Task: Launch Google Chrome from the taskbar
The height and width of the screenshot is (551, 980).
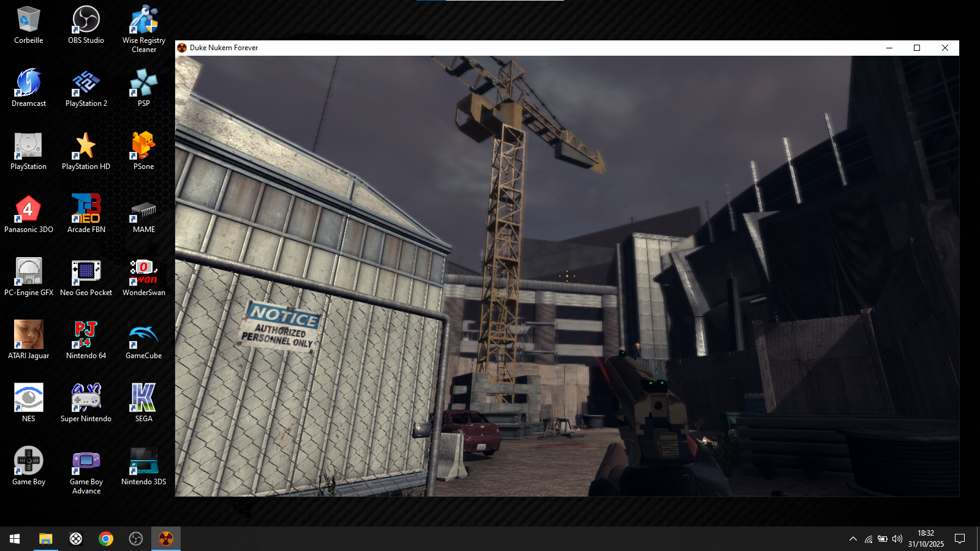Action: 106,539
